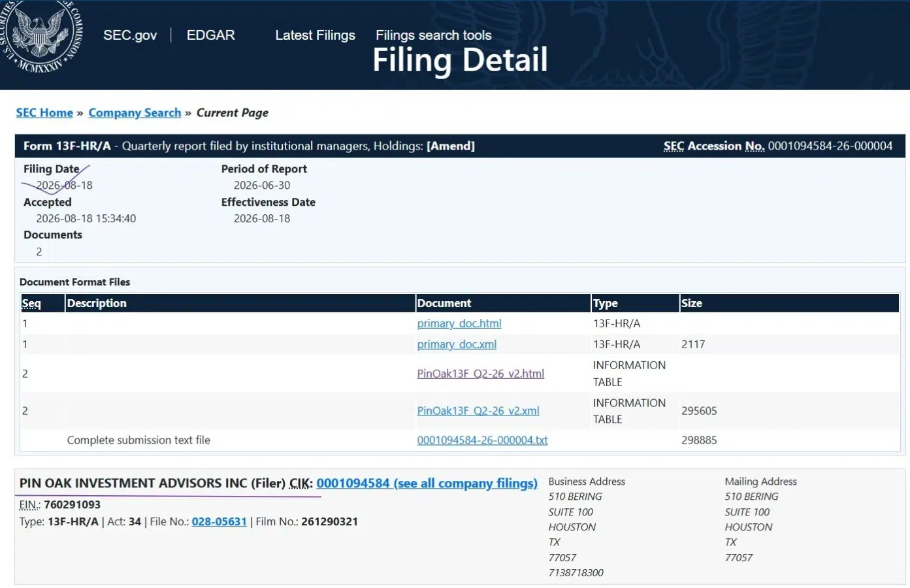This screenshot has height=588, width=910.
Task: Select the Business Address label
Action: pos(587,482)
